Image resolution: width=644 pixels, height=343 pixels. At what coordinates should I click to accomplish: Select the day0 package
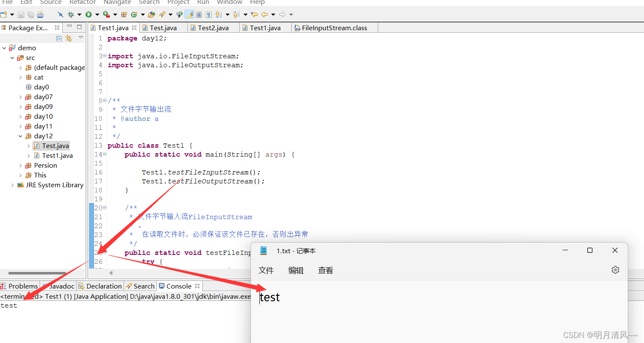click(37, 87)
